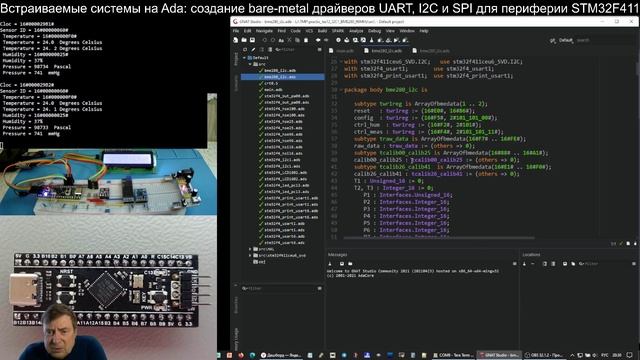Click the Save icon in Messages panel
Image resolution: width=640 pixels, height=360 pixels.
click(342, 264)
